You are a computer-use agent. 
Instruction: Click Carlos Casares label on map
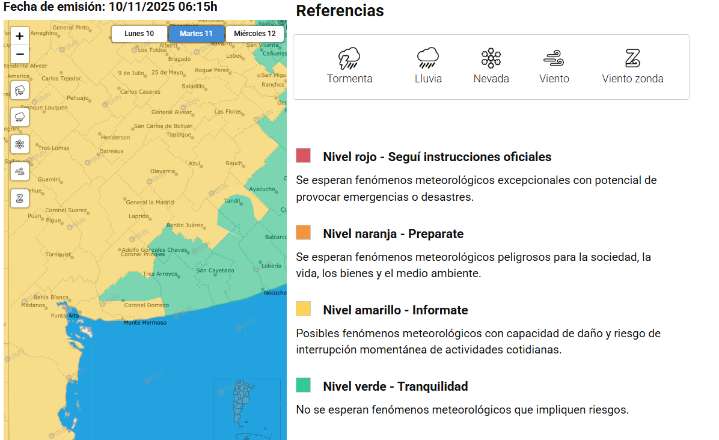tap(140, 92)
